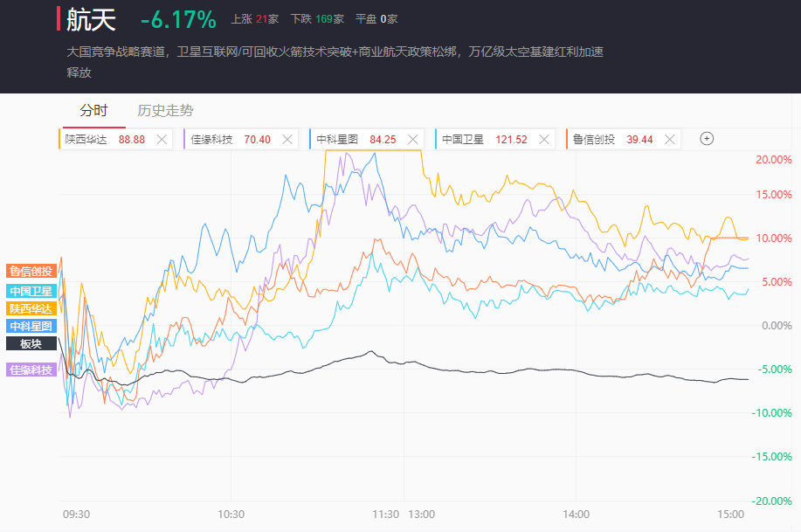
Task: Click the 中国卫星 price 121.52
Action: click(x=511, y=139)
